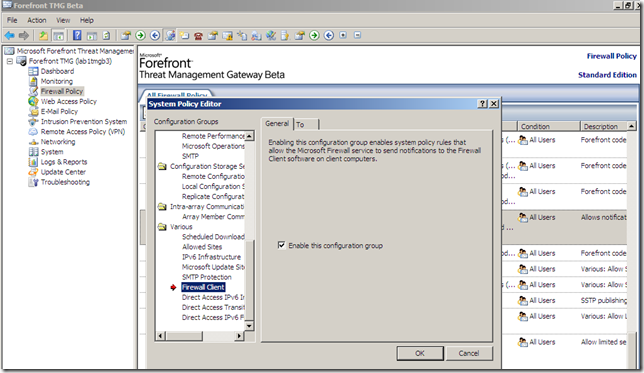Toggle the Show/Hide Console Tree toolbar icon

click(59, 36)
